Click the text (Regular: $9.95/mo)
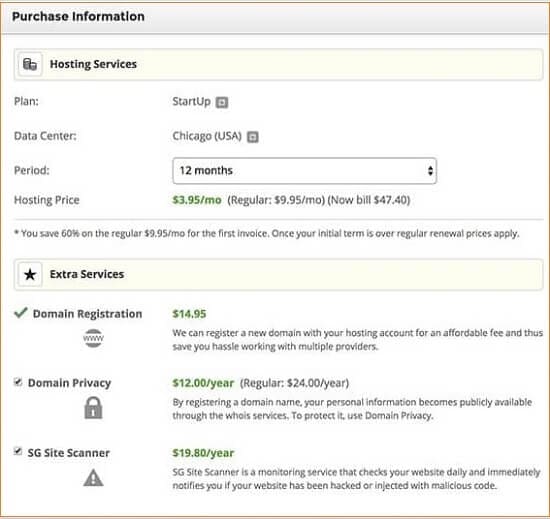Viewport: 550px width, 519px height. [276, 200]
